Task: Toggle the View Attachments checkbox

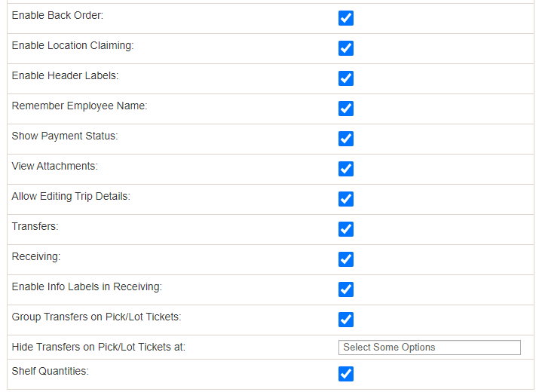Action: click(x=345, y=169)
